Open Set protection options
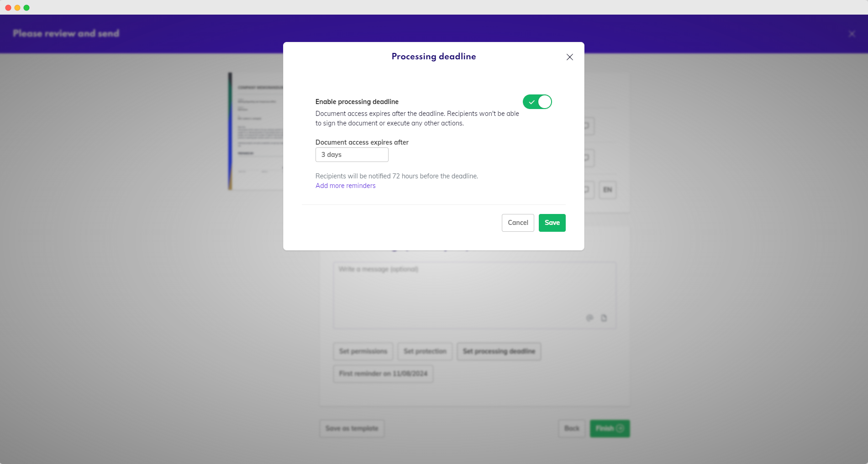 pos(425,351)
